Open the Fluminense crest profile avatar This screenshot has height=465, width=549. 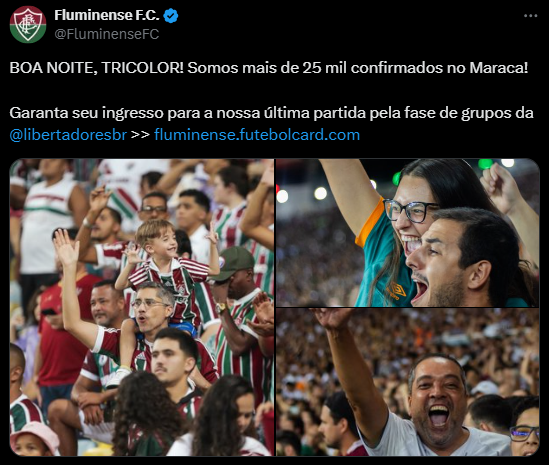tap(28, 25)
